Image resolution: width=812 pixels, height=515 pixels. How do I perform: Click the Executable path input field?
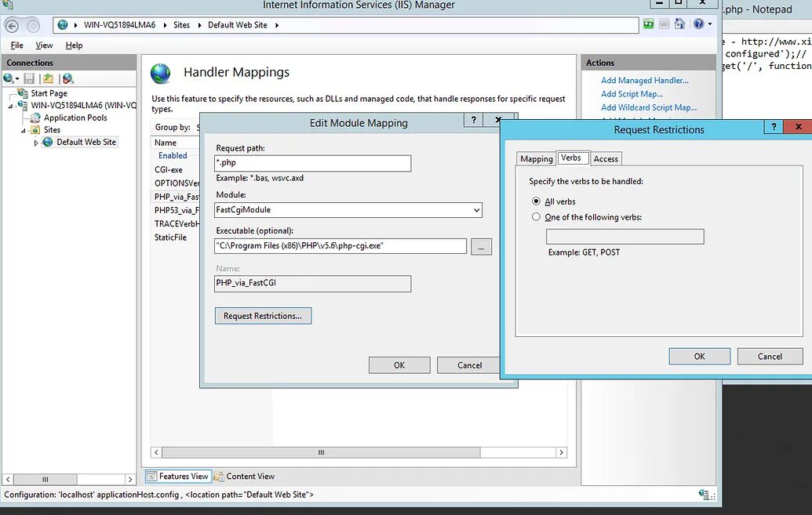[340, 246]
